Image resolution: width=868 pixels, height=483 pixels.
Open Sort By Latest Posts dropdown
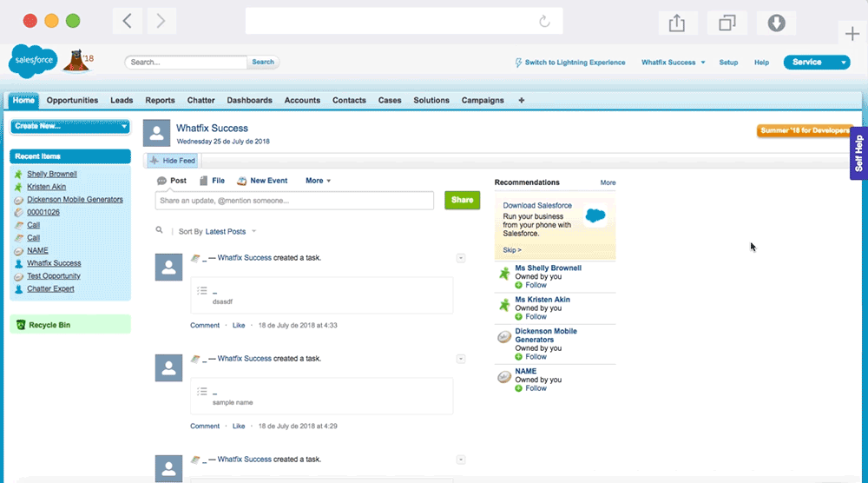click(x=231, y=232)
